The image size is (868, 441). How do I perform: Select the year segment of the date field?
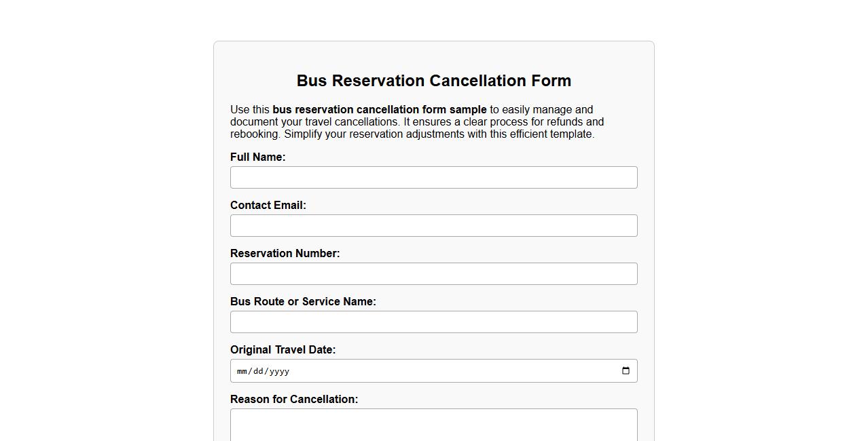[278, 371]
